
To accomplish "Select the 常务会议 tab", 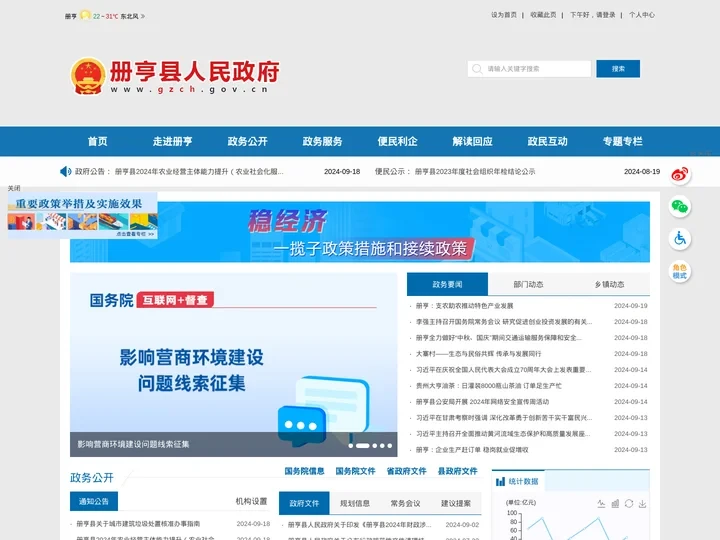I will (405, 503).
